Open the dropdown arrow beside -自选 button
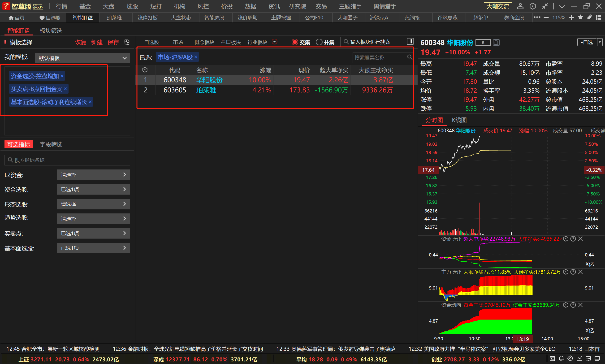The height and width of the screenshot is (364, 605). (x=600, y=42)
